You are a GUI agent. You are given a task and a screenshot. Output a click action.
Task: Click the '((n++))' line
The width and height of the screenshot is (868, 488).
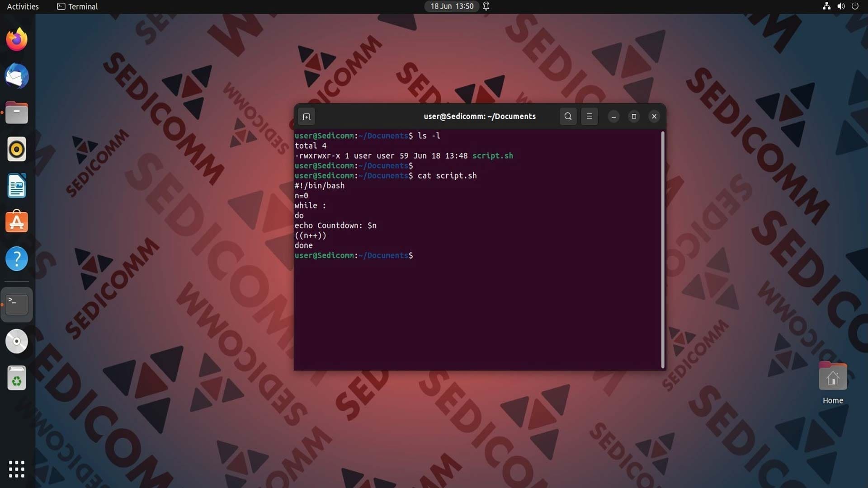click(310, 235)
